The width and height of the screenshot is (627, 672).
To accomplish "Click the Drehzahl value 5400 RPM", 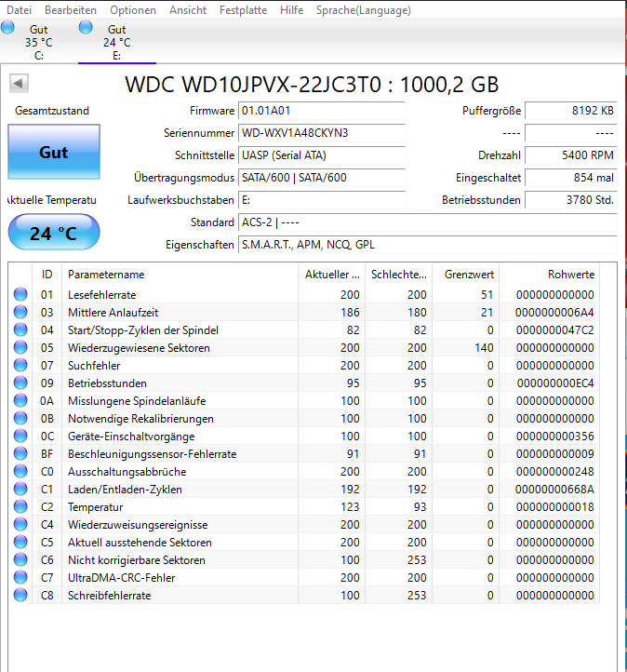I will 571,155.
